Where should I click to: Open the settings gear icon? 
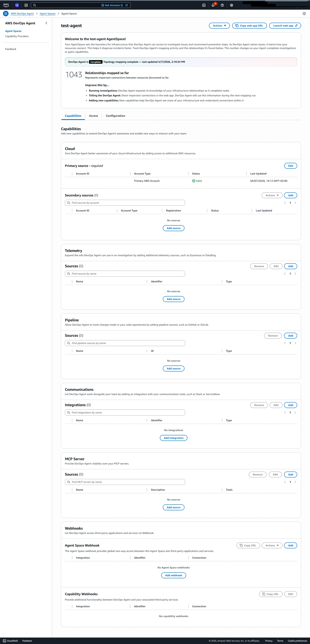231,5
